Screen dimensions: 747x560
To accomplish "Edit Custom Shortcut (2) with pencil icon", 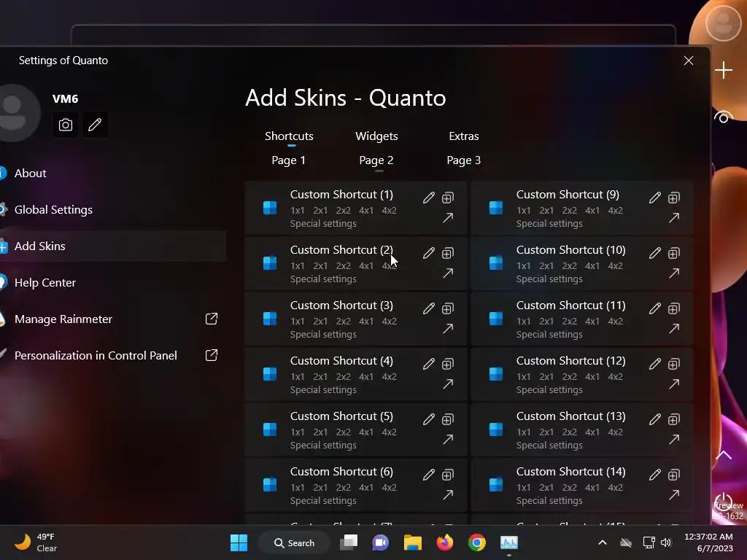I will pos(429,253).
